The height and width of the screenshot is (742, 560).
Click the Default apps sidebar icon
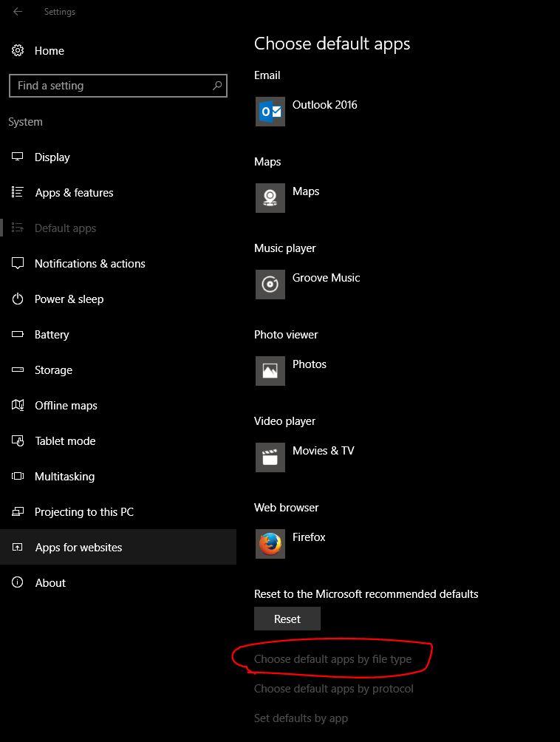coord(18,228)
